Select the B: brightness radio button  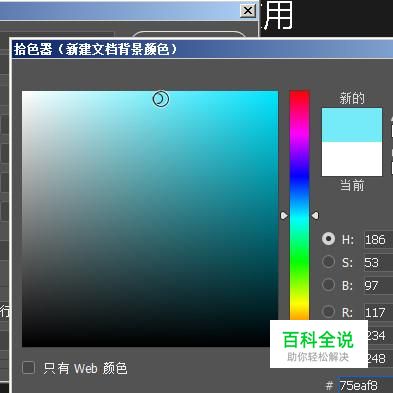click(328, 285)
